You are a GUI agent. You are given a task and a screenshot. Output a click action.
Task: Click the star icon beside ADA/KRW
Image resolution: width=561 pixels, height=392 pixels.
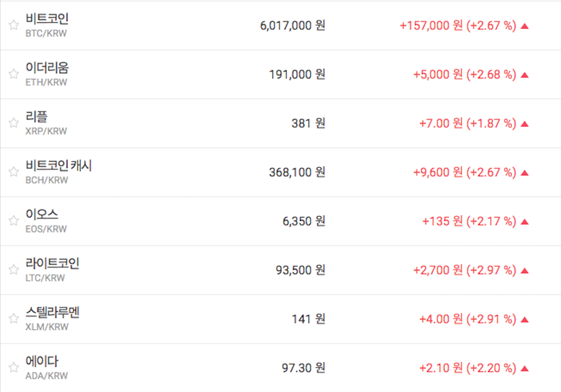point(14,367)
